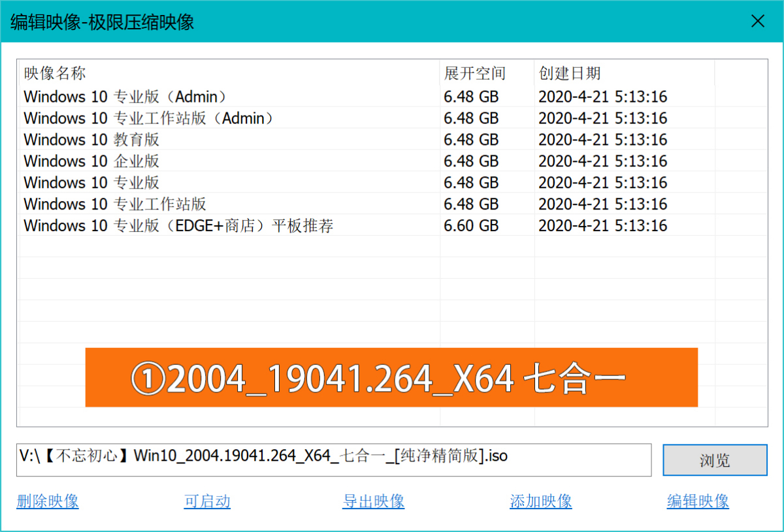This screenshot has height=532, width=784.
Task: Click the 删除映像 link
Action: tap(48, 501)
